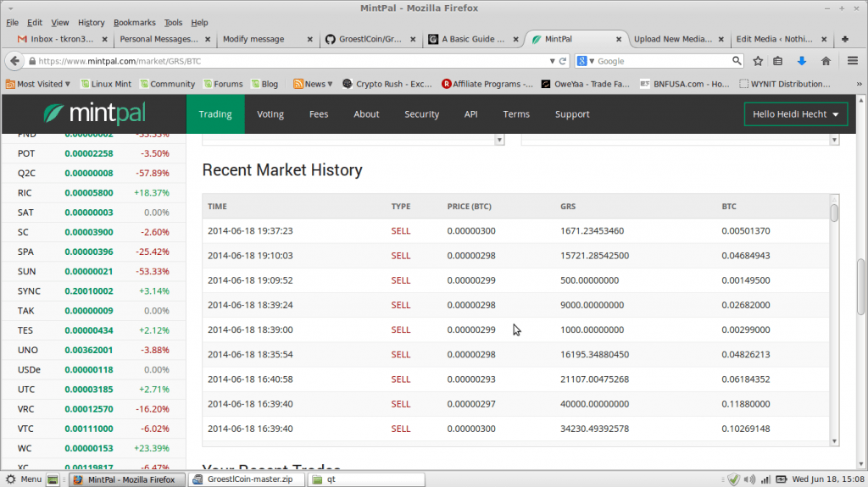Image resolution: width=868 pixels, height=487 pixels.
Task: Open the BNFUSA.com bookmark
Action: coord(685,84)
